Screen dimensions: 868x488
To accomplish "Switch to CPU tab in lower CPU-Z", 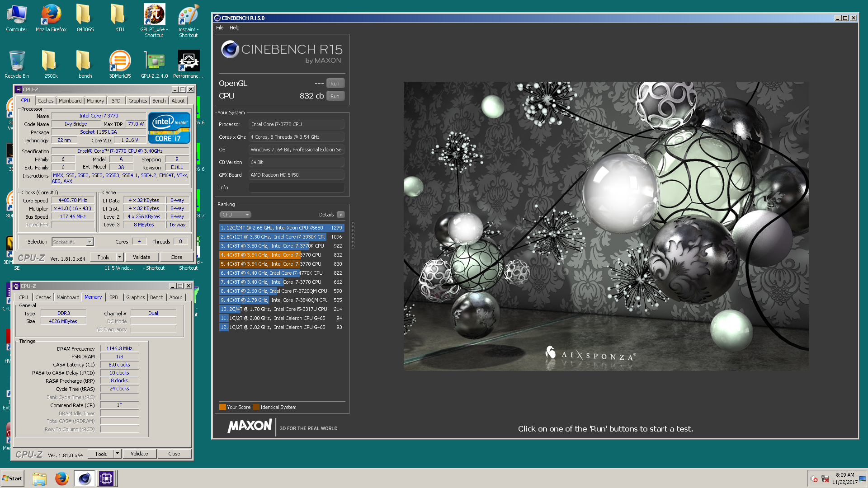I will coord(23,297).
